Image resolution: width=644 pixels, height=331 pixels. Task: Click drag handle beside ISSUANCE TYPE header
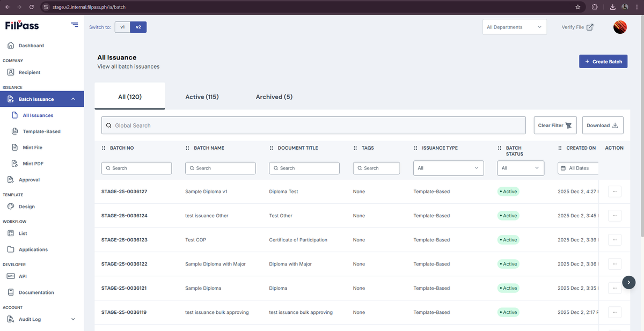(416, 148)
